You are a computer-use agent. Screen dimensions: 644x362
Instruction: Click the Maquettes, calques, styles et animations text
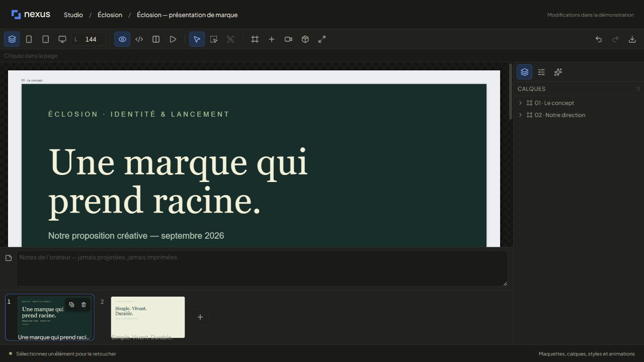pos(587,354)
